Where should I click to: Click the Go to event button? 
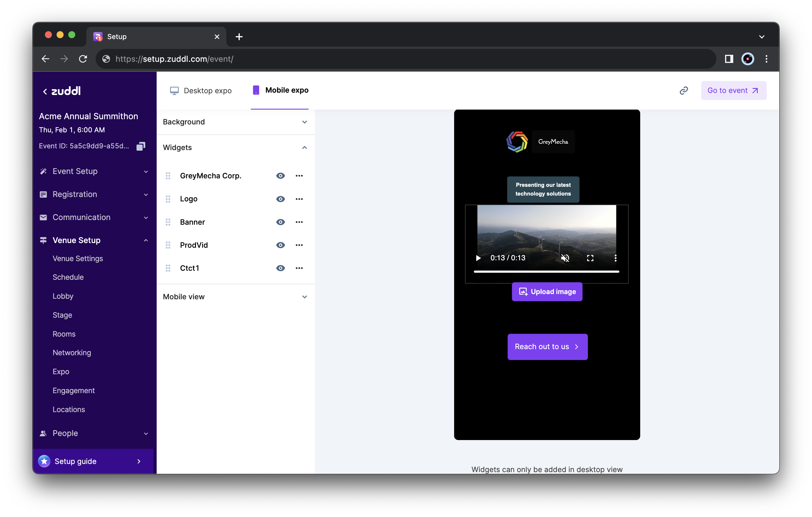(x=734, y=90)
